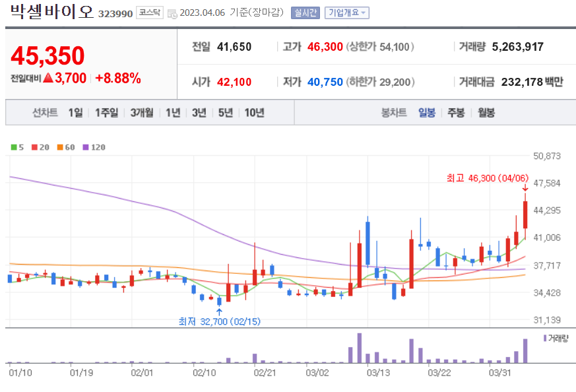Click the 거래량 volume legend marker
576x392 pixels.
tap(545, 338)
